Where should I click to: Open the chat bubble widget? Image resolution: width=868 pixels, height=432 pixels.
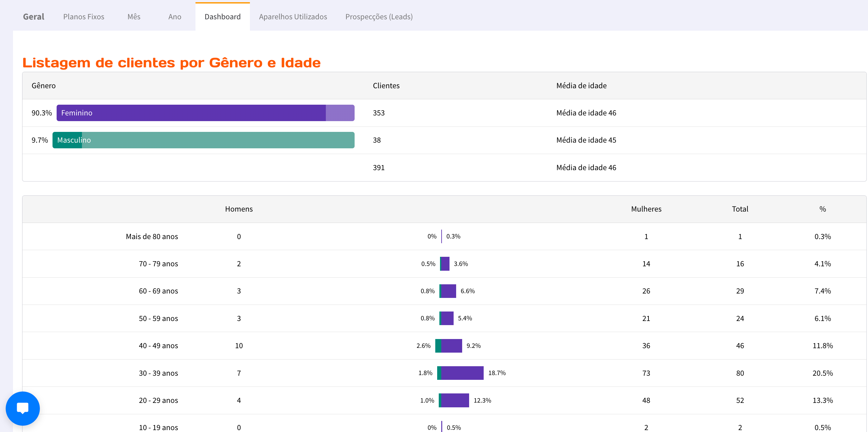tap(22, 408)
